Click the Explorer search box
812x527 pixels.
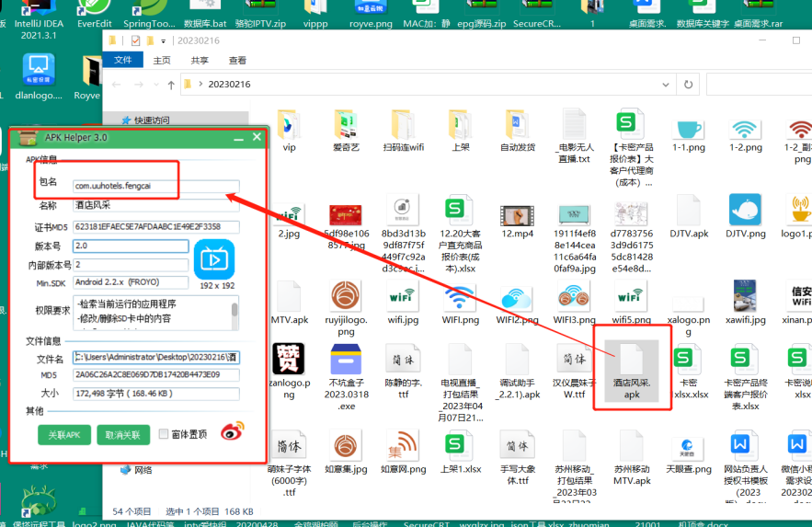(x=759, y=85)
